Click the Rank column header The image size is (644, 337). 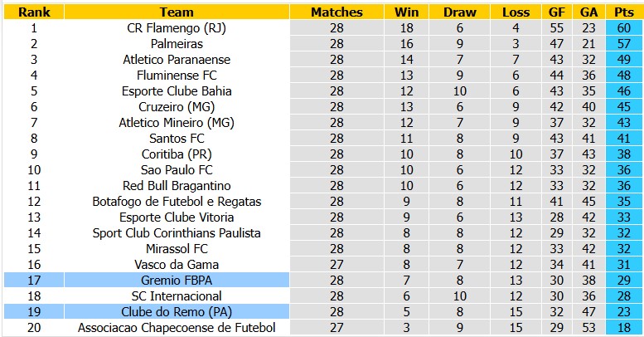[x=34, y=12]
